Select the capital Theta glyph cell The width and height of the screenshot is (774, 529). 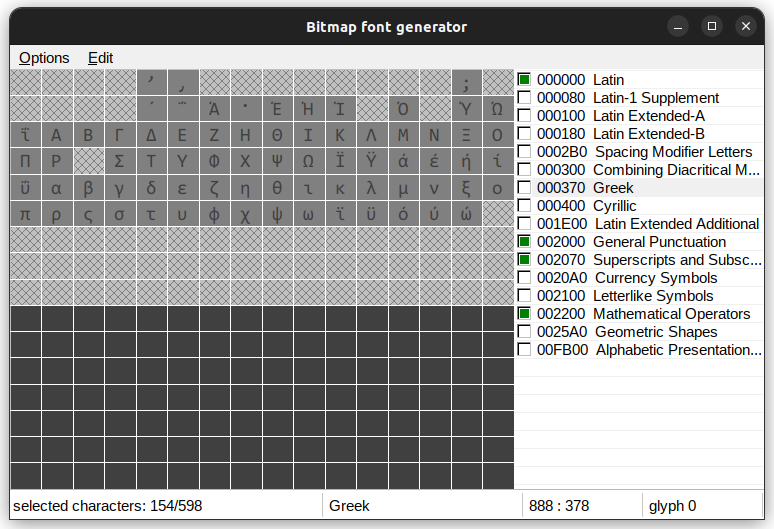point(277,135)
